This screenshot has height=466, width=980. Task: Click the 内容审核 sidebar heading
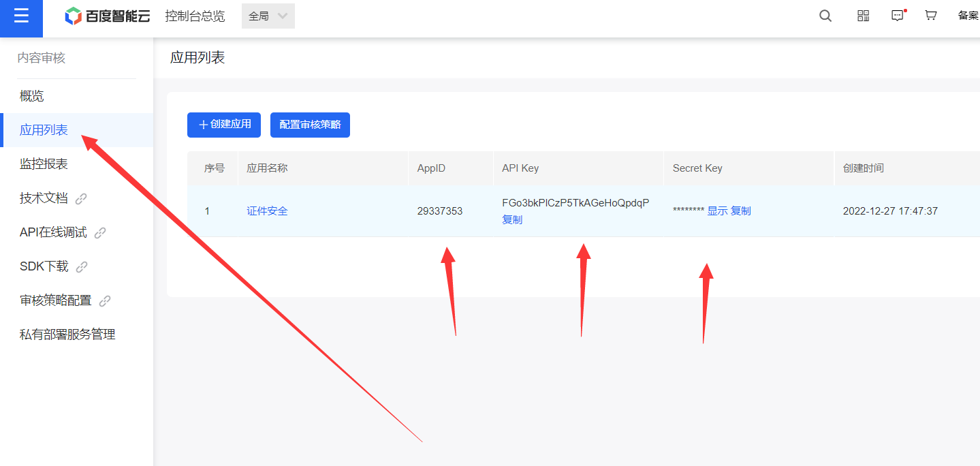point(41,59)
